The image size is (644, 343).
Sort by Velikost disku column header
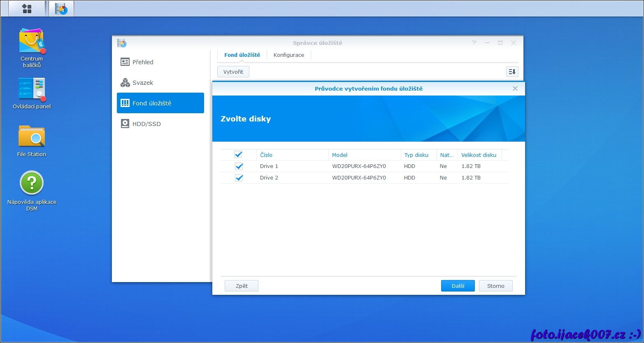tap(479, 155)
